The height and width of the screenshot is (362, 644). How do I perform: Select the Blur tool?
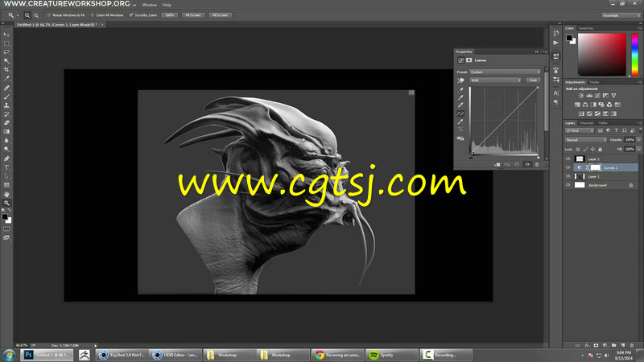6,140
